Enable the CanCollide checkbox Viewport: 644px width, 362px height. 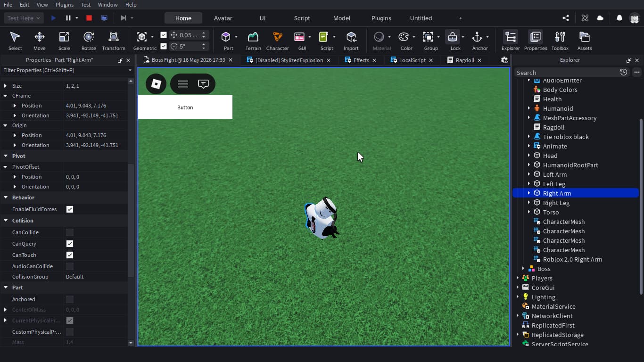[70, 232]
